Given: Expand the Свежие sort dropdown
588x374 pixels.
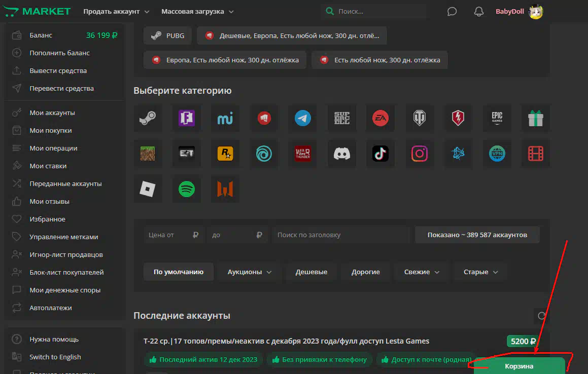Looking at the screenshot, I should (422, 272).
